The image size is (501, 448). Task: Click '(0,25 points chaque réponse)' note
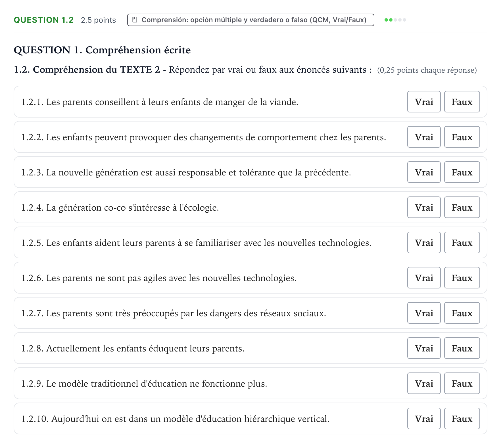point(427,70)
